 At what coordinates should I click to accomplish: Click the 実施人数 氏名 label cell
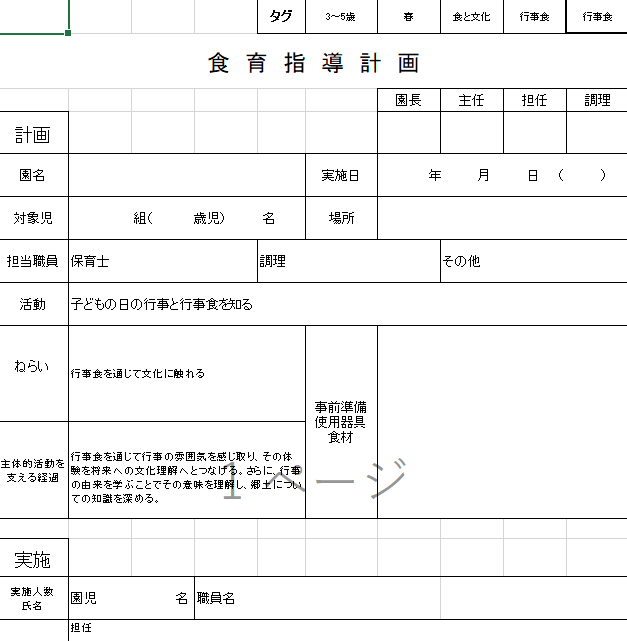pyautogui.click(x=34, y=598)
